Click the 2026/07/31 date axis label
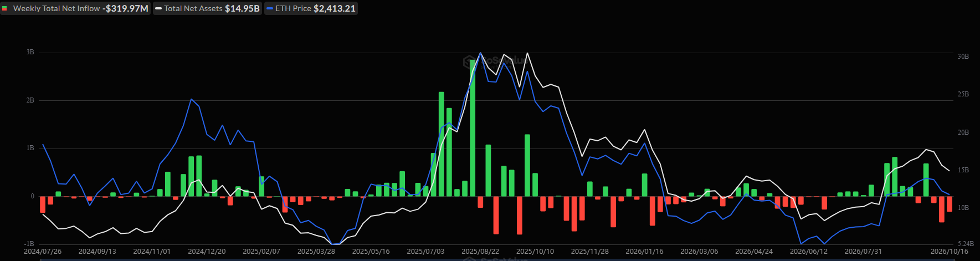This screenshot has height=261, width=980. point(863,251)
